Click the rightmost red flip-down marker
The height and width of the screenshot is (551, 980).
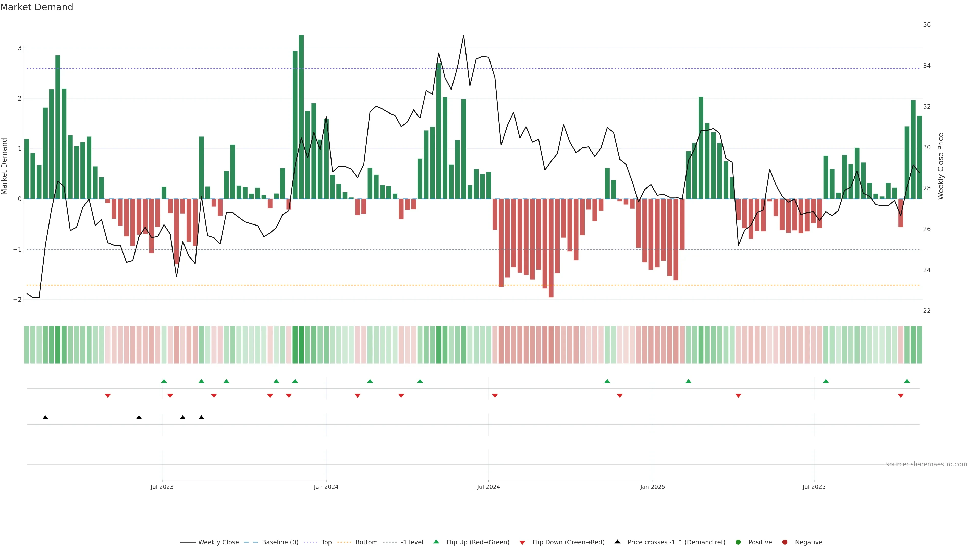point(900,396)
